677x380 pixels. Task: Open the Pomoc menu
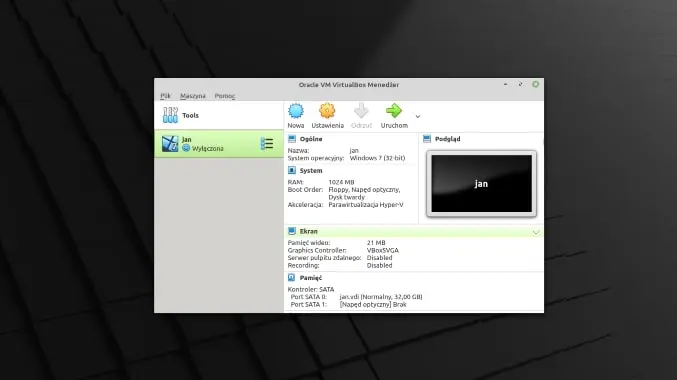225,96
